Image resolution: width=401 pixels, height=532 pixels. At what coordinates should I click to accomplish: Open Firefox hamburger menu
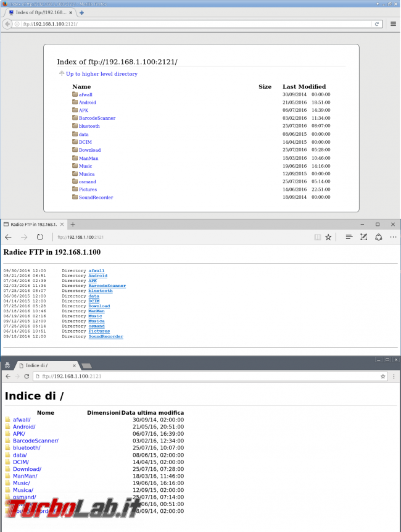coord(393,24)
